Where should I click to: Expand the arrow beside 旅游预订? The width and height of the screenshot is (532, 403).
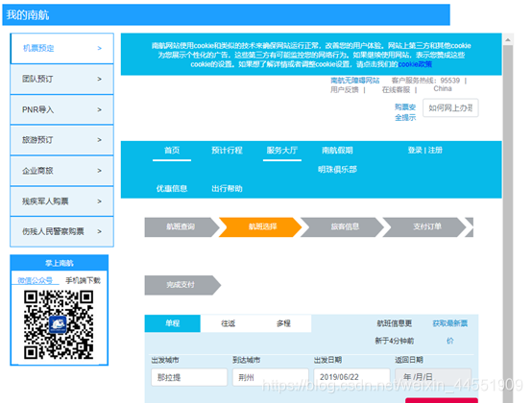click(x=100, y=140)
